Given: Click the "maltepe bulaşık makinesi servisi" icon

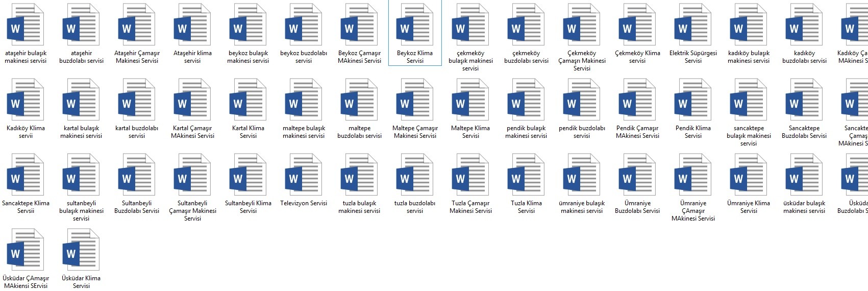Looking at the screenshot, I should click(x=303, y=100).
